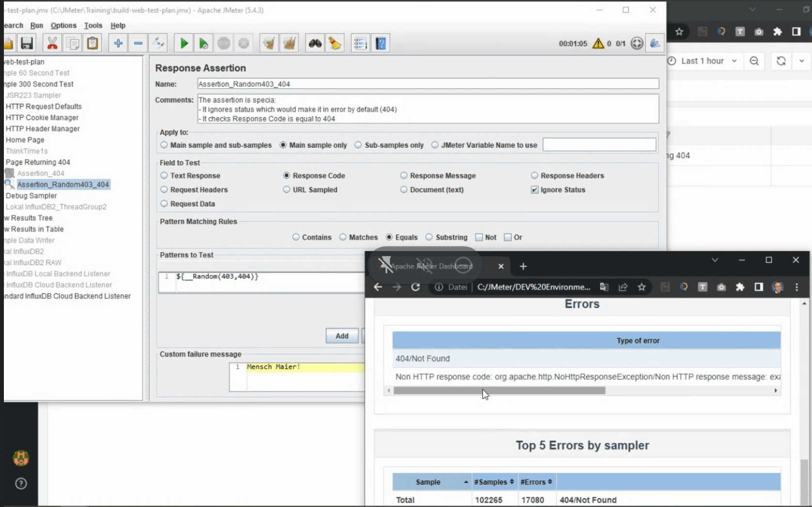Image resolution: width=812 pixels, height=507 pixels.
Task: Click the Function Helper list icon
Action: (x=360, y=44)
